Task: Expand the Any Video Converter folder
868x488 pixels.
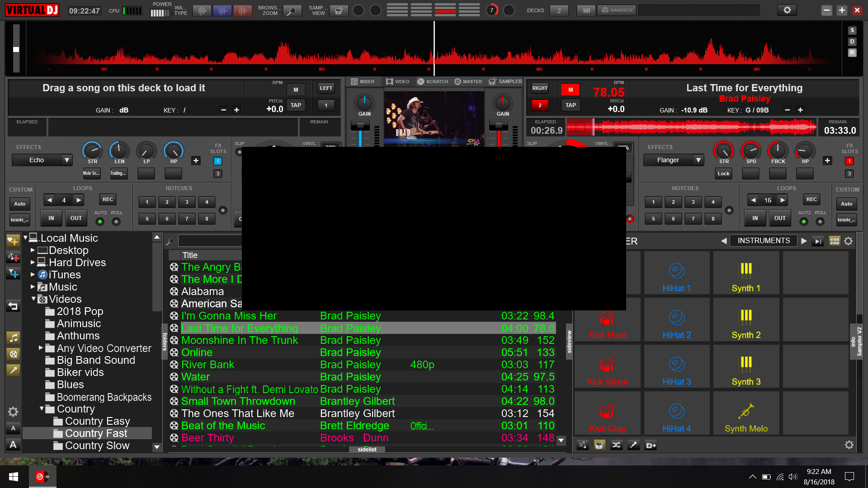Action: click(x=41, y=347)
